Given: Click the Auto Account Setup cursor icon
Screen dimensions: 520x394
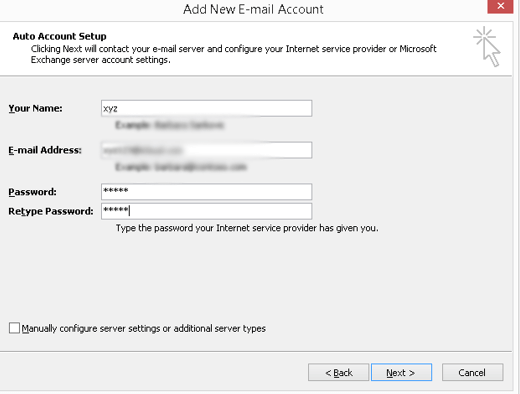Looking at the screenshot, I should pyautogui.click(x=487, y=47).
